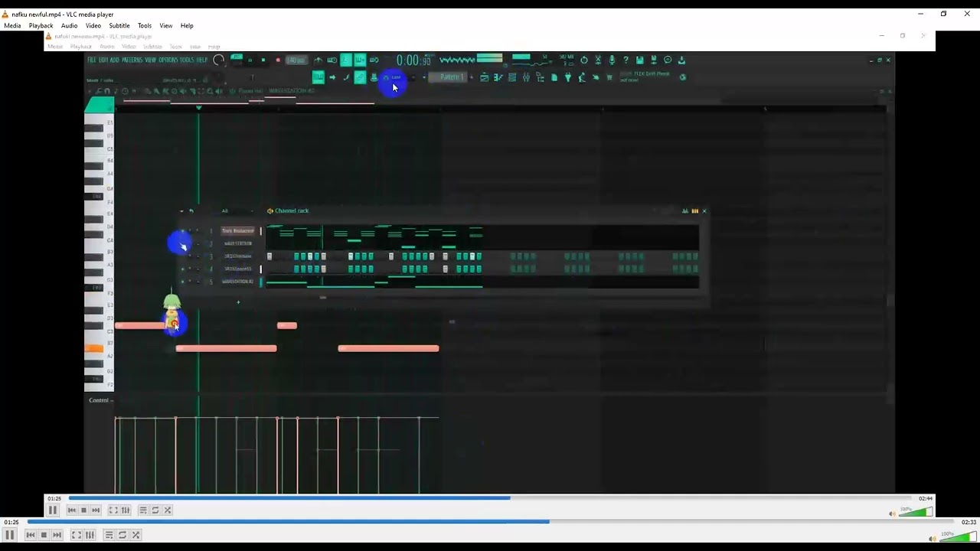This screenshot has width=980, height=551.
Task: Mute audio with outer VLC speaker icon
Action: tap(933, 539)
